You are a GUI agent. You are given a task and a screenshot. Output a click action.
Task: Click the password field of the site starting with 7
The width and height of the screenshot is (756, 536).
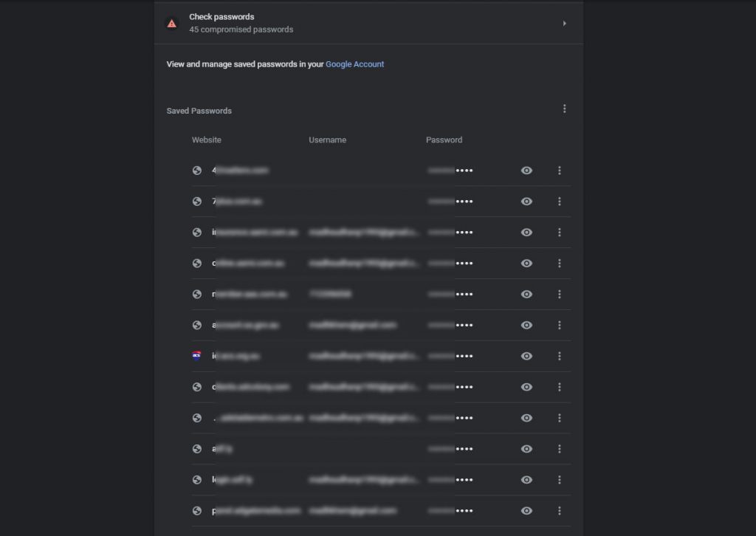click(x=450, y=201)
